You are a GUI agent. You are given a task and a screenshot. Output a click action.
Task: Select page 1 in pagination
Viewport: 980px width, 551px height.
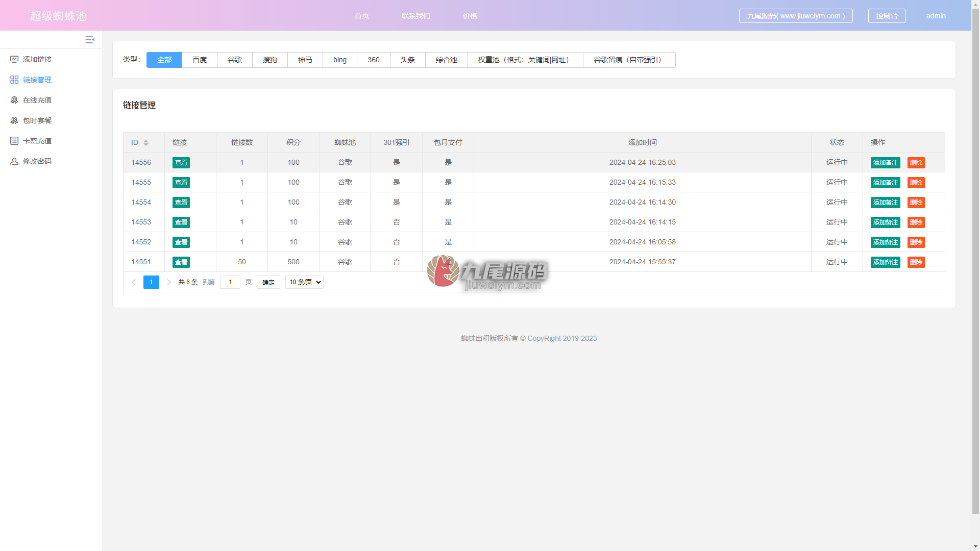click(x=151, y=282)
